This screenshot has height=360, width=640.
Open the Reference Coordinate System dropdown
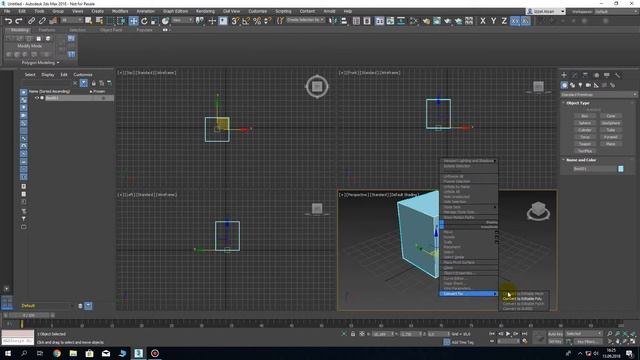click(x=182, y=20)
